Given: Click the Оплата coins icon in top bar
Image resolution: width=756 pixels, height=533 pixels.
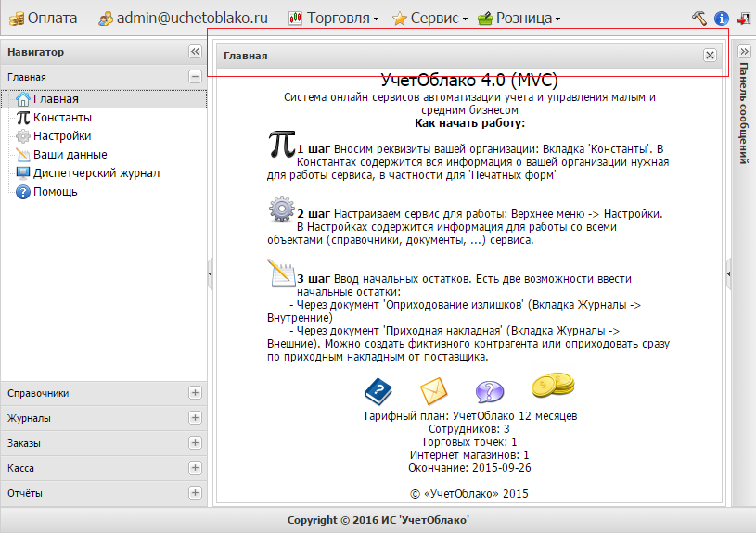Looking at the screenshot, I should 17,19.
